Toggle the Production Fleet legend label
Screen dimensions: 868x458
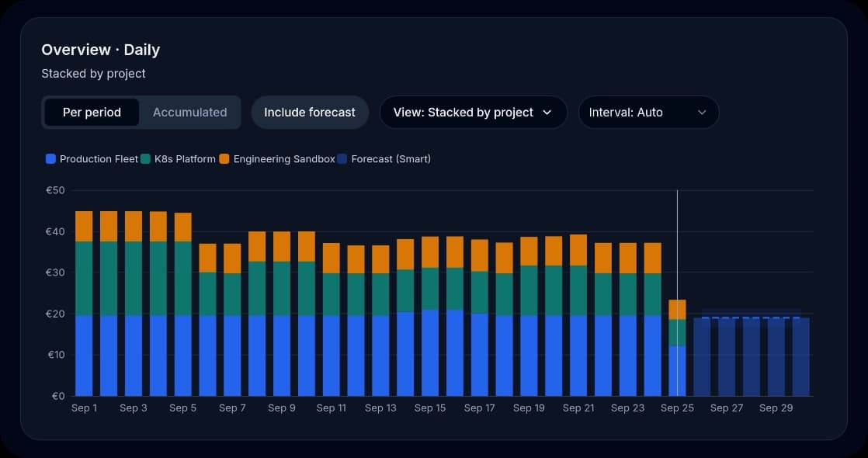point(99,159)
